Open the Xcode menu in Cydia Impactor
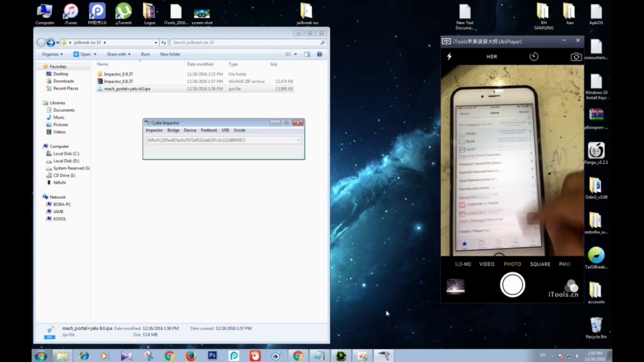Screen dimensions: 644x362 pyautogui.click(x=239, y=130)
